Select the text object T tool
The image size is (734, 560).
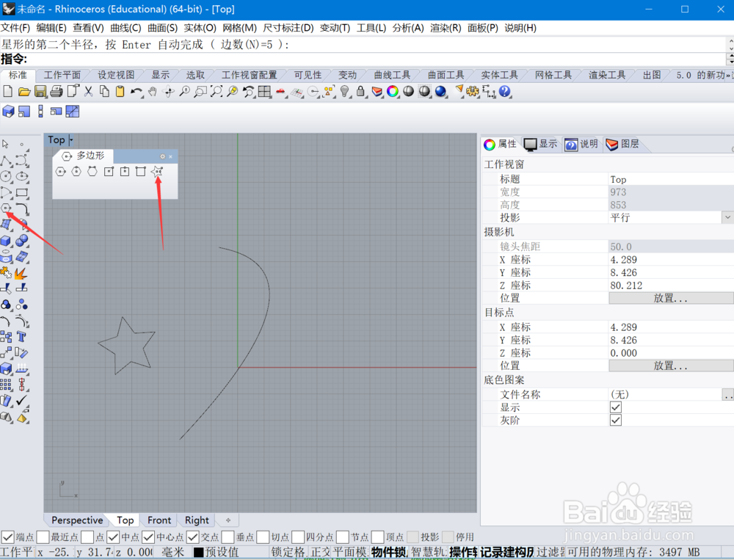[x=21, y=336]
